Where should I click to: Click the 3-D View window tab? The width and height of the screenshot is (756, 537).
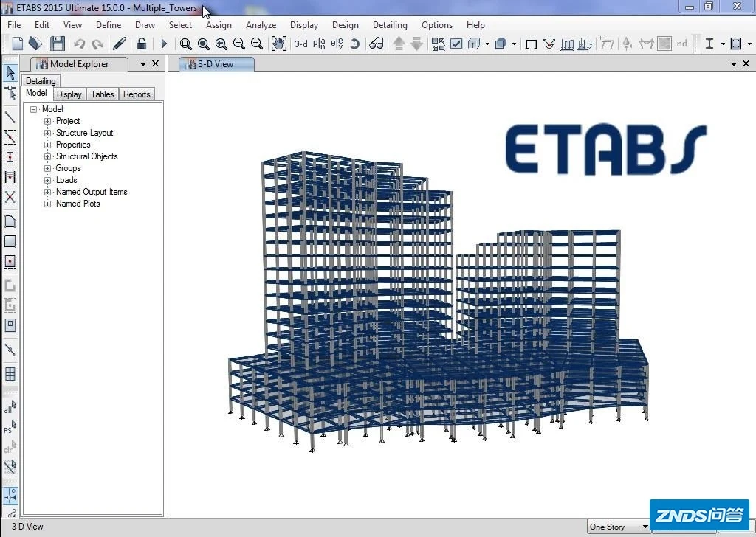tap(216, 64)
